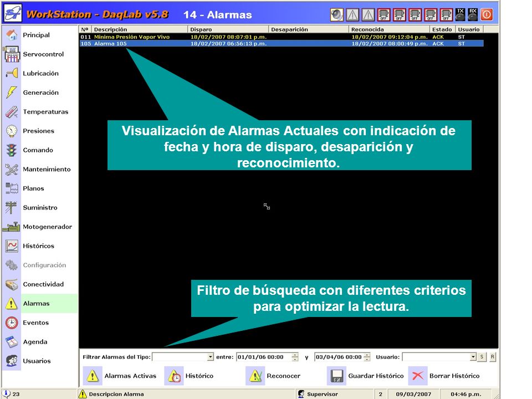Go to the Usuarios section

(40, 361)
